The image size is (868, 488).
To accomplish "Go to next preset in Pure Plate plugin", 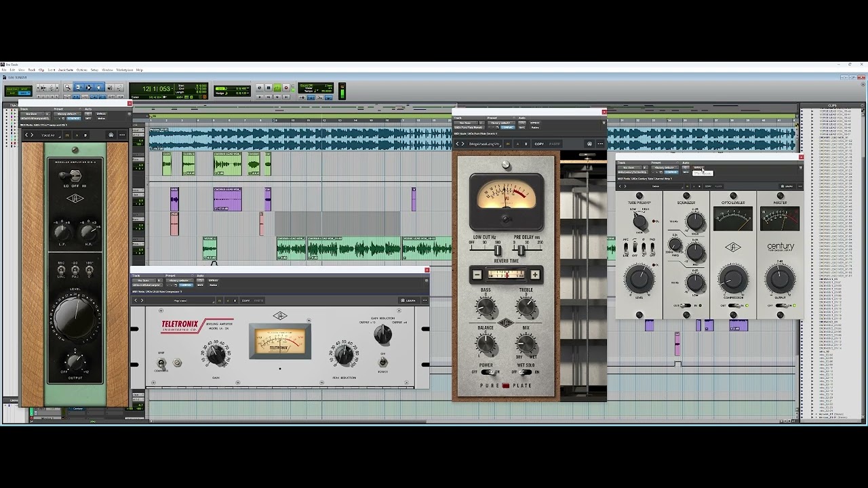I will [462, 144].
